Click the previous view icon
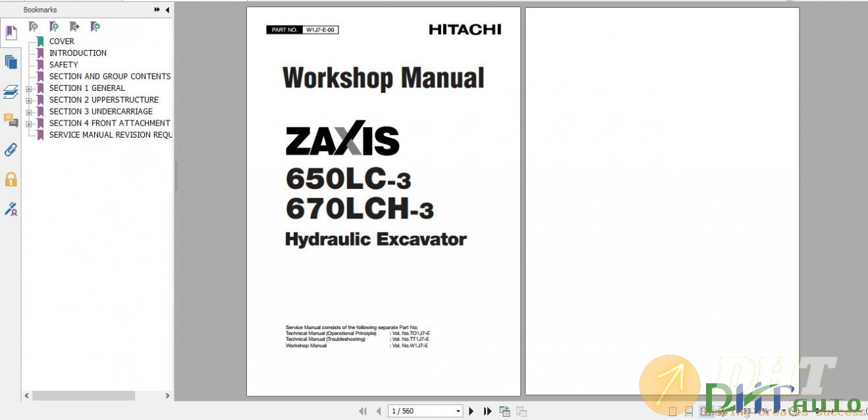 pos(505,411)
